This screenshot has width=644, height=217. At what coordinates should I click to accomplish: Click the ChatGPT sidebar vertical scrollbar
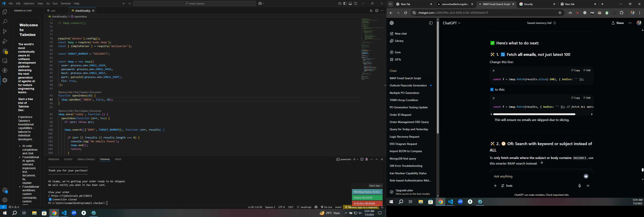click(438, 77)
